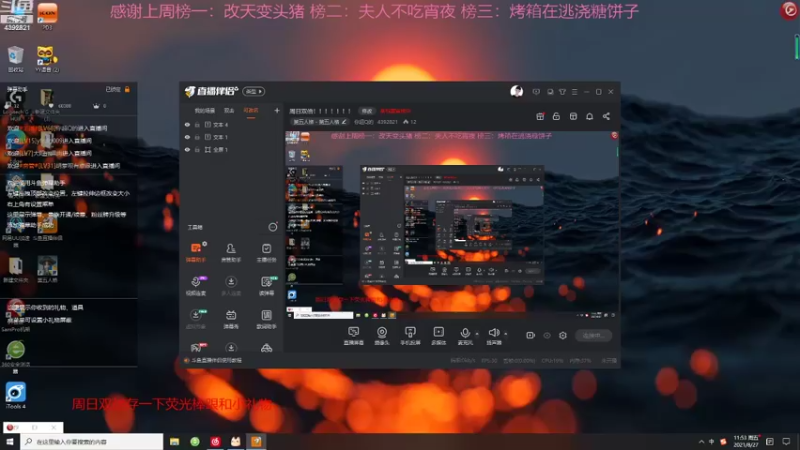The image size is (800, 450).
Task: Hide the 全屏 1 layer with eye icon
Action: point(187,149)
